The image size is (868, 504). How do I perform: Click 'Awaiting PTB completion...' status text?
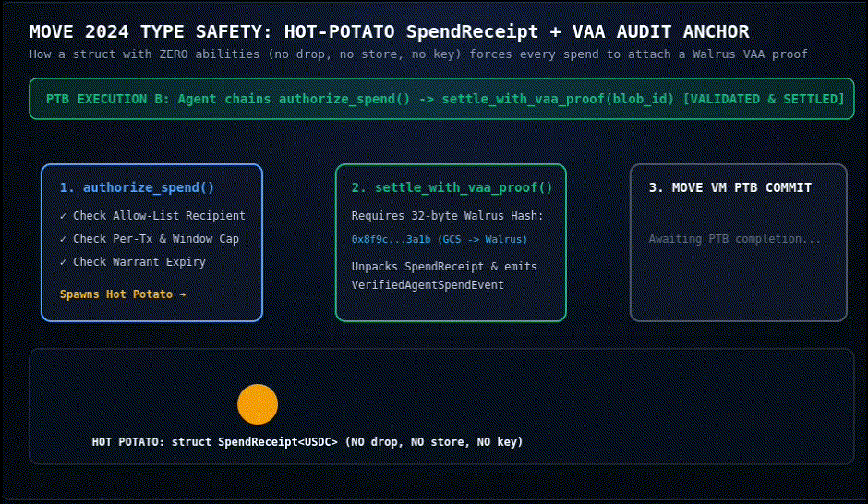(x=735, y=239)
